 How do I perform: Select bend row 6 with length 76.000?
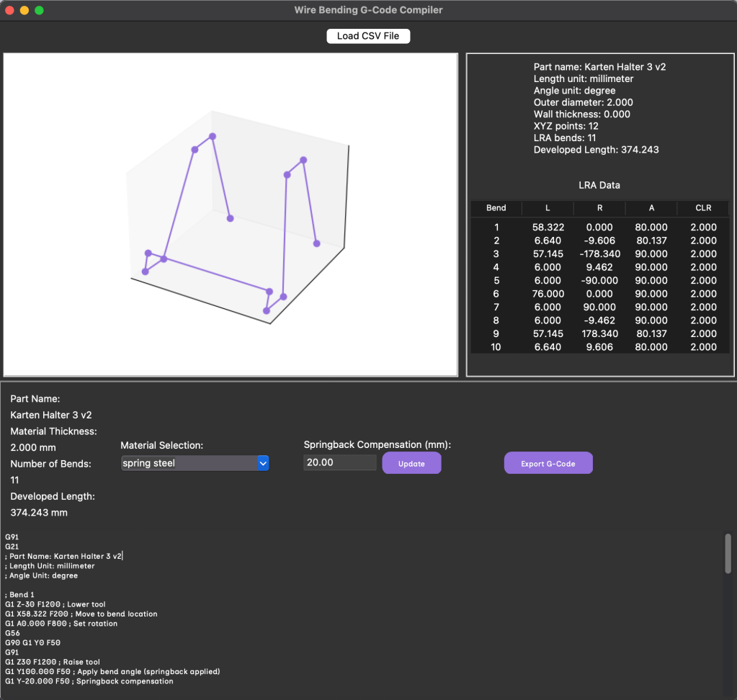[x=599, y=294]
